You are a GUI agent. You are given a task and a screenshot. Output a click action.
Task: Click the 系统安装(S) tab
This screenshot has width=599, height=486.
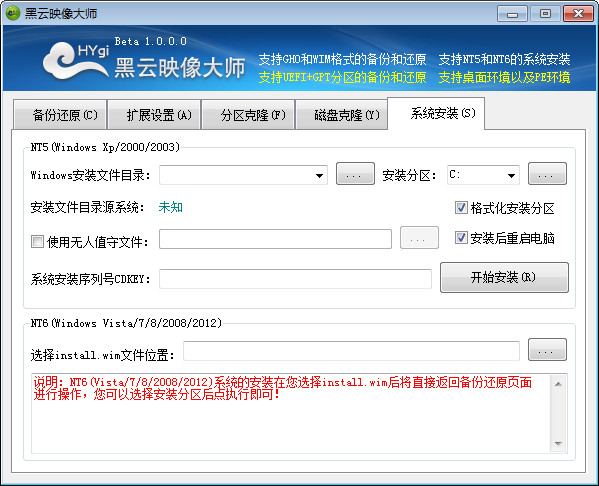click(x=436, y=113)
